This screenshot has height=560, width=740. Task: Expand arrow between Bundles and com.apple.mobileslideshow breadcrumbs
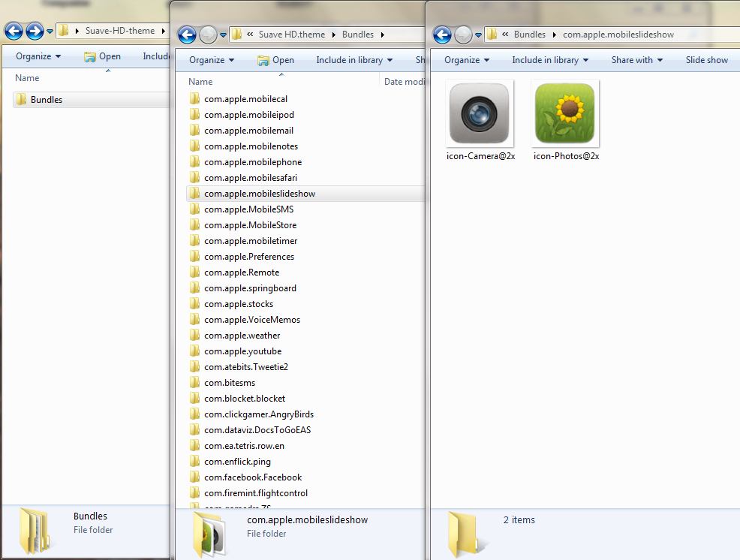click(554, 35)
